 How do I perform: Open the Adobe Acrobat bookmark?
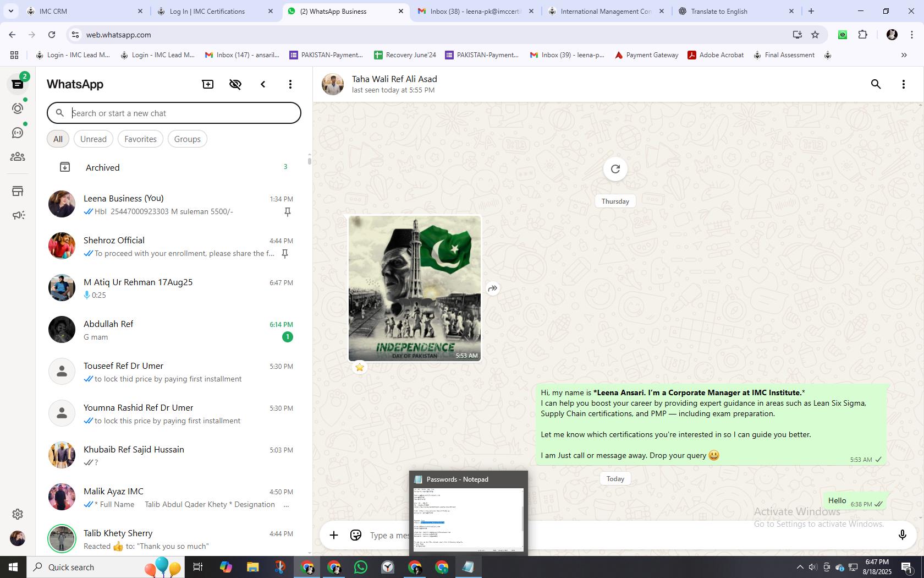tap(716, 55)
